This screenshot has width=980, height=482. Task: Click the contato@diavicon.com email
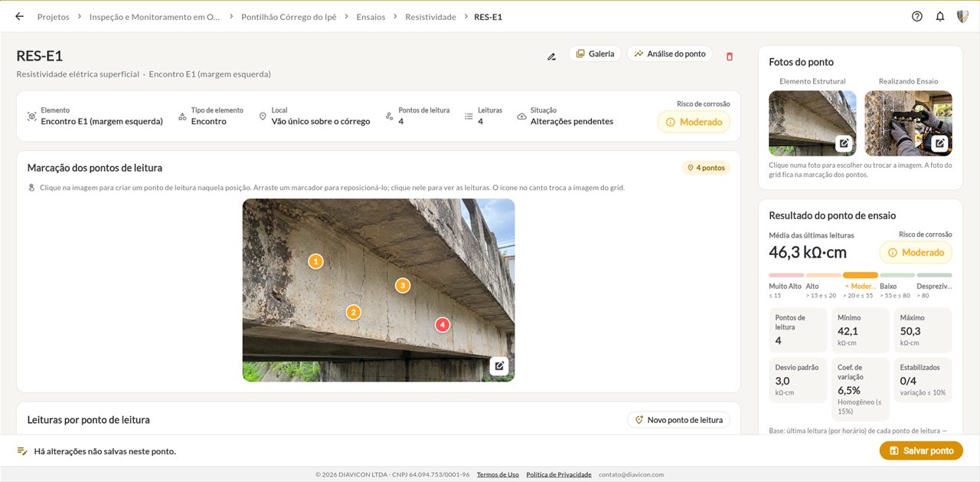click(631, 474)
